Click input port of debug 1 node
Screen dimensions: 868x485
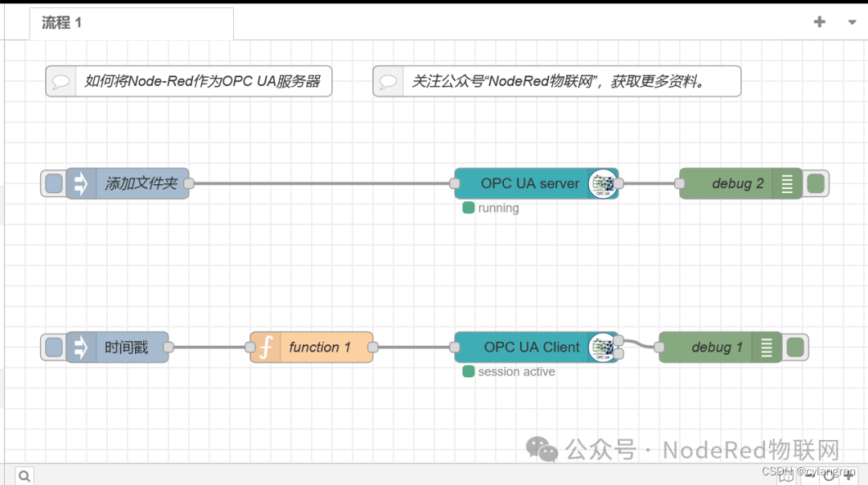[659, 347]
